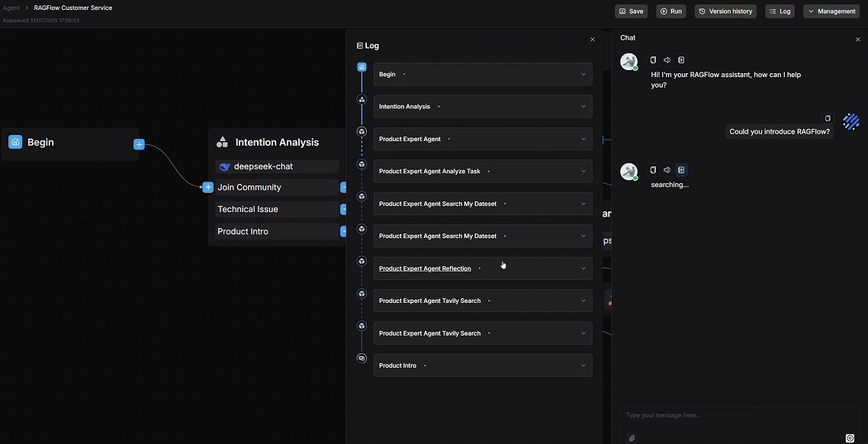Click the Run button's play icon
868x444 pixels.
[x=664, y=11]
